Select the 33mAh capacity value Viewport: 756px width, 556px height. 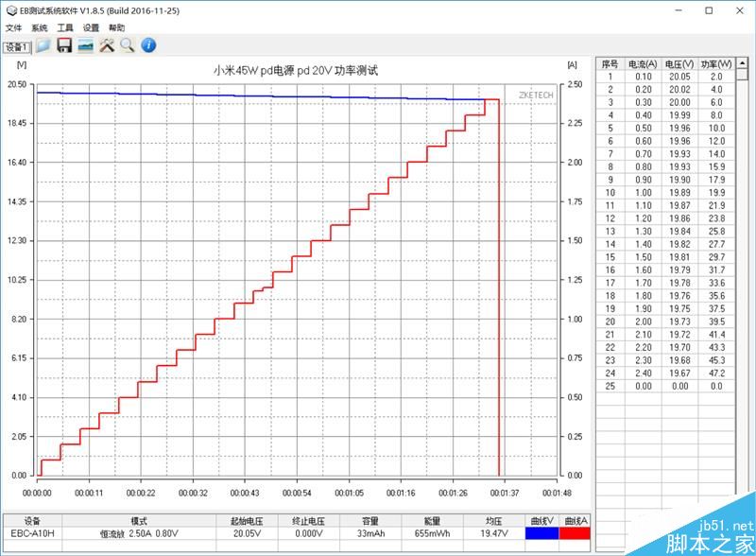click(x=370, y=533)
